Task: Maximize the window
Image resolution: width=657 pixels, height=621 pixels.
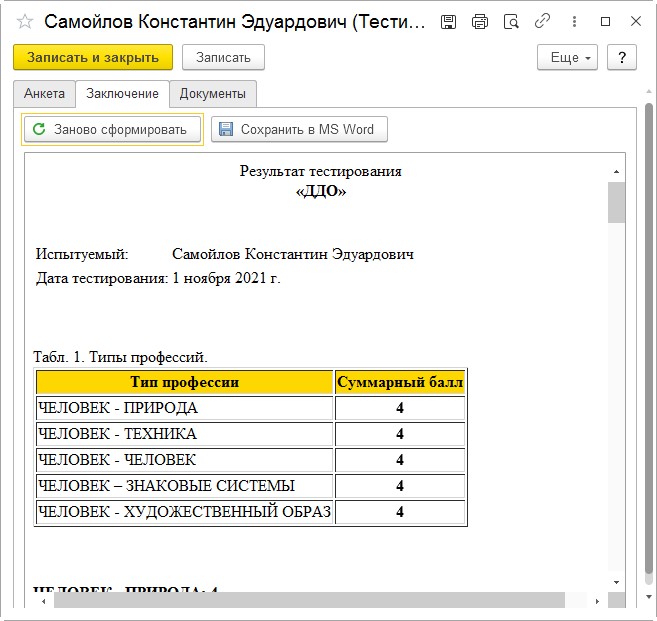Action: [605, 22]
